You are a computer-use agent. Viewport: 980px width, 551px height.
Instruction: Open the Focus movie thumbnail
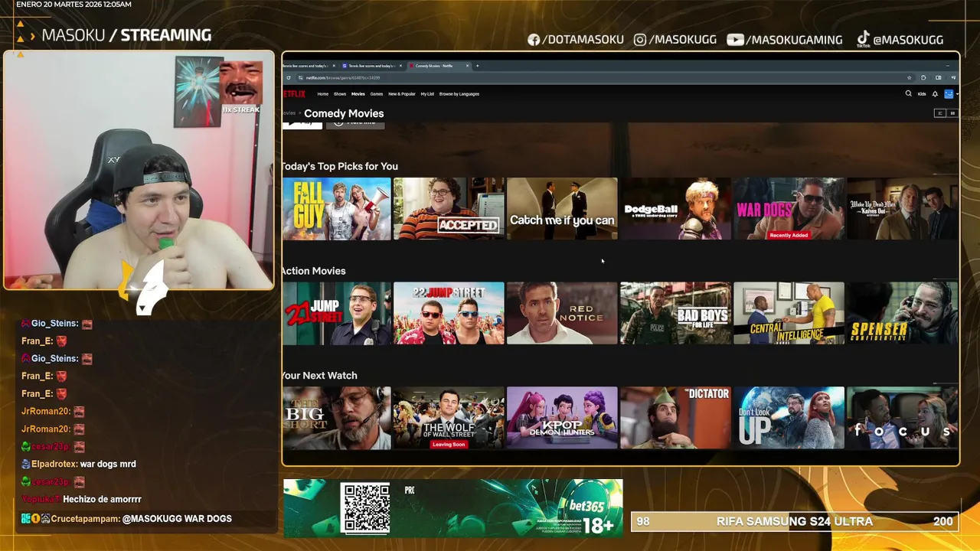point(902,418)
